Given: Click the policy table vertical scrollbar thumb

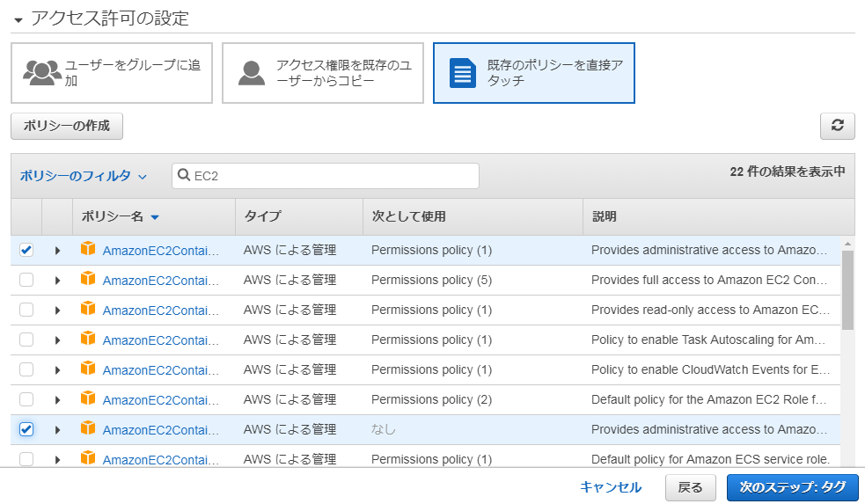Looking at the screenshot, I should (x=848, y=290).
